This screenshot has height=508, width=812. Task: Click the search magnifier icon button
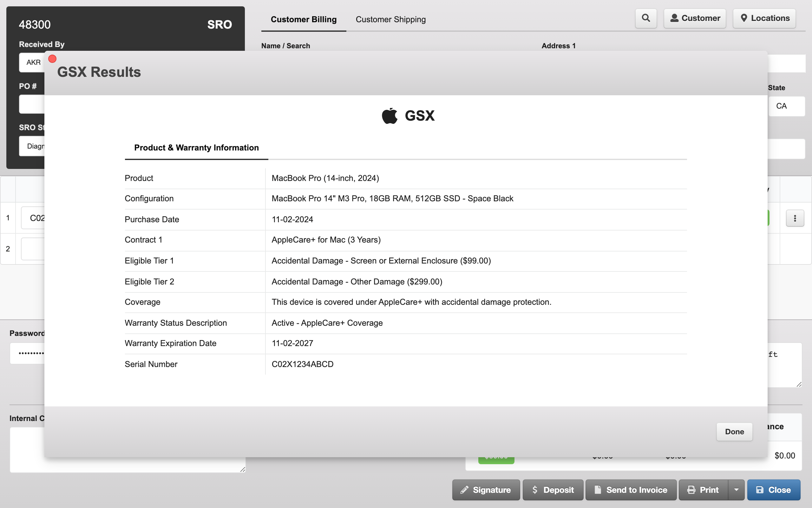tap(646, 18)
